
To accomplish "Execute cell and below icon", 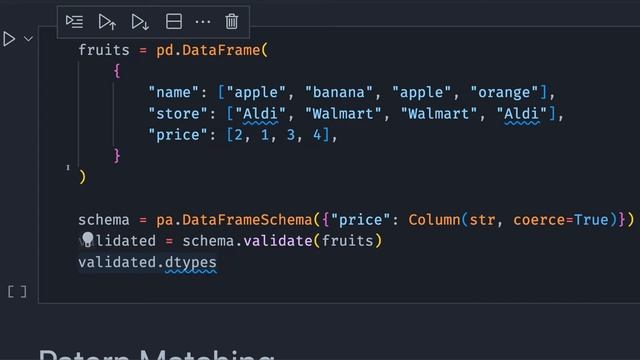I will click(140, 22).
